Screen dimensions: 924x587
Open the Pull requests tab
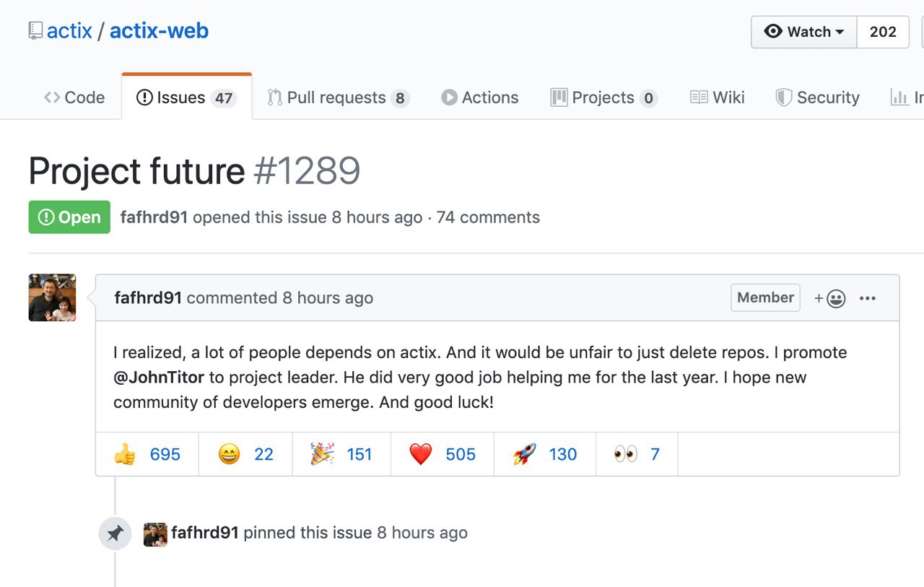[338, 97]
